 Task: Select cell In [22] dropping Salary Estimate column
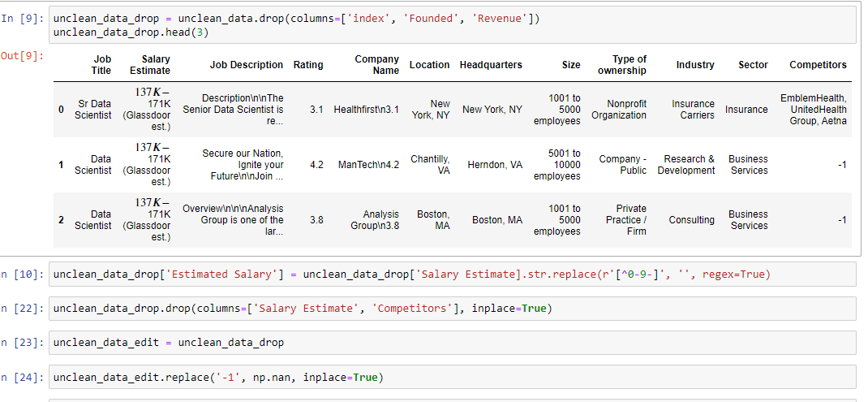452,309
